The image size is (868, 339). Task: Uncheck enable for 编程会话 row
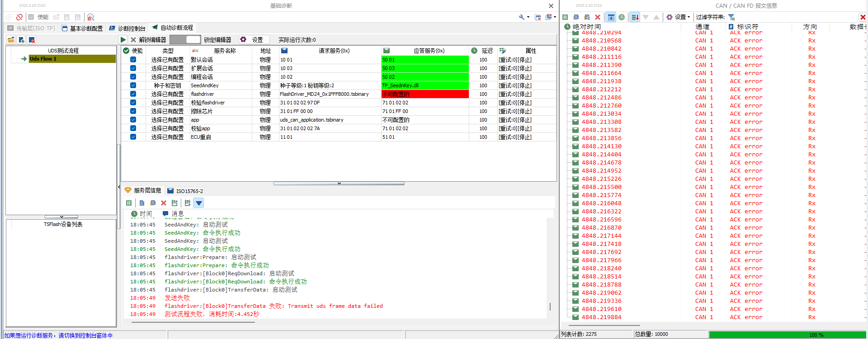tap(133, 77)
